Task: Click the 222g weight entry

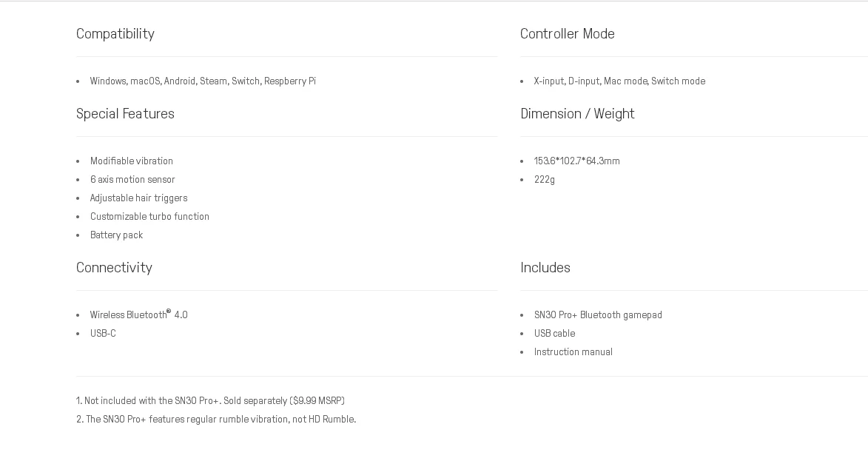Action: [545, 180]
